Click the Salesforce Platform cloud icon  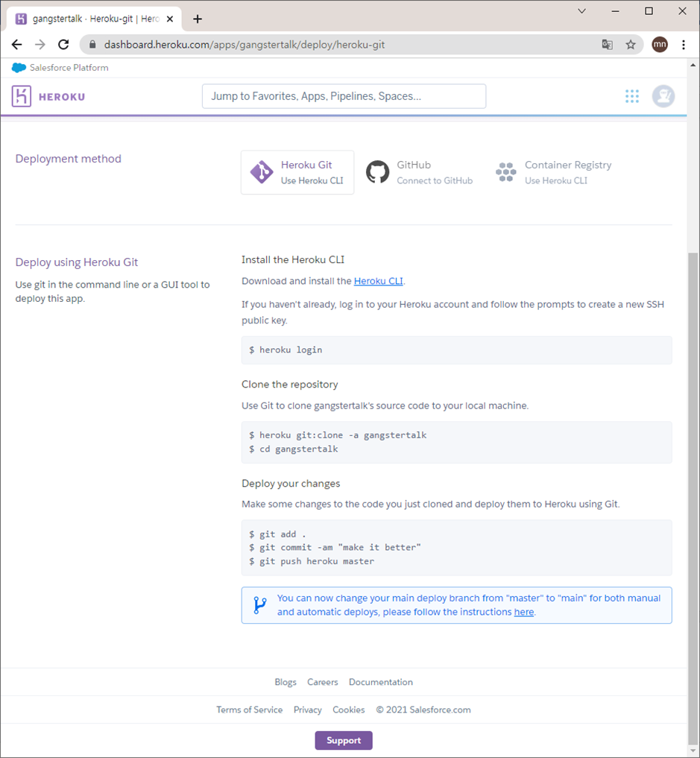click(x=18, y=67)
